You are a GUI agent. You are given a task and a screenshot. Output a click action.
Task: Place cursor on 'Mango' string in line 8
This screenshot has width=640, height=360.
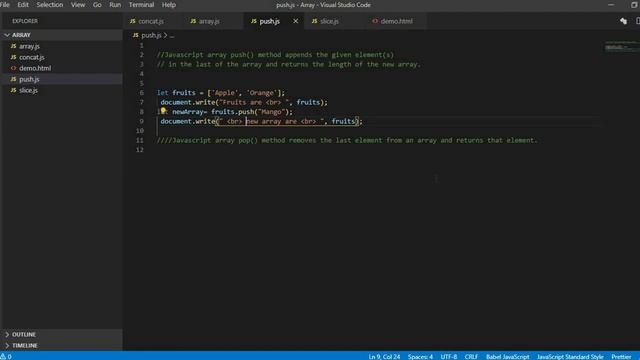(271, 112)
